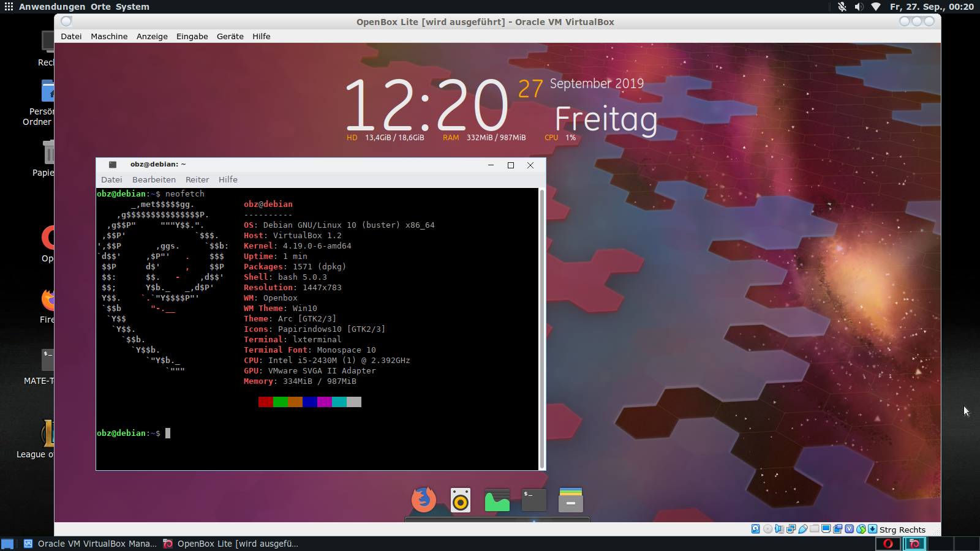Click the MATE-Terminal desktop icon

[x=40, y=366]
